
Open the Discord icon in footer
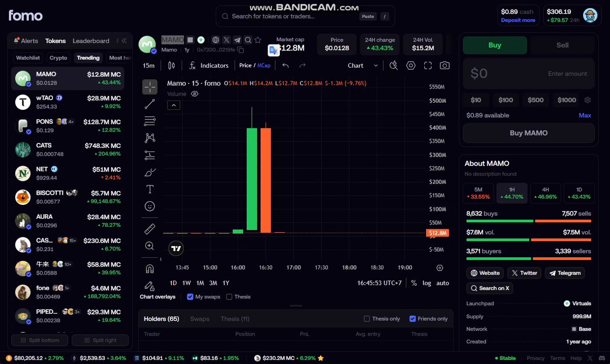(602, 358)
